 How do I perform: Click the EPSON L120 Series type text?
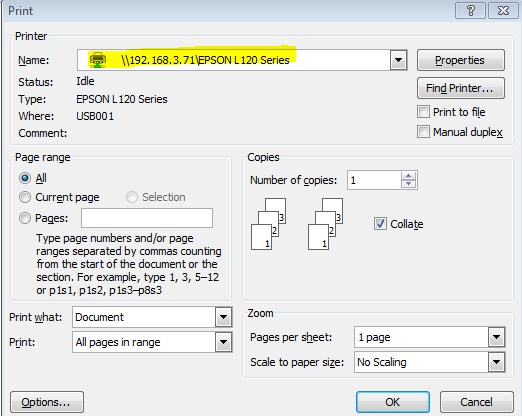click(x=122, y=99)
